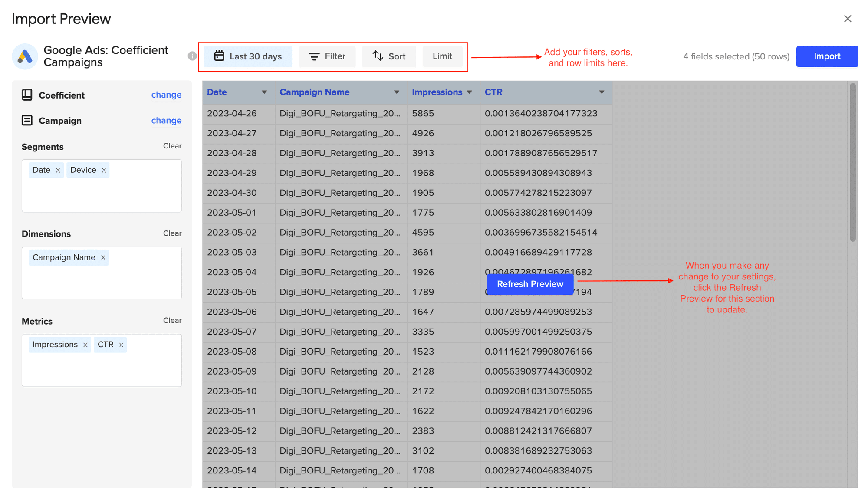The height and width of the screenshot is (493, 868).
Task: Open the Date column dropdown arrow
Action: (x=264, y=92)
